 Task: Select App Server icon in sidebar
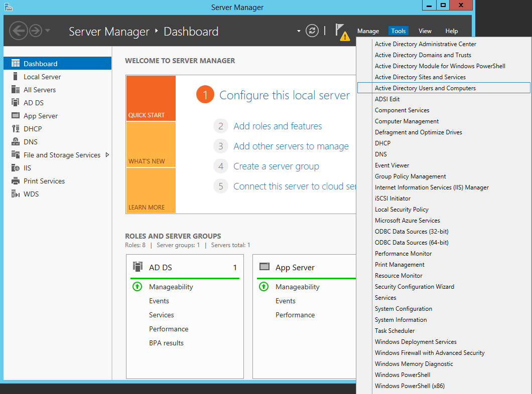(x=15, y=115)
